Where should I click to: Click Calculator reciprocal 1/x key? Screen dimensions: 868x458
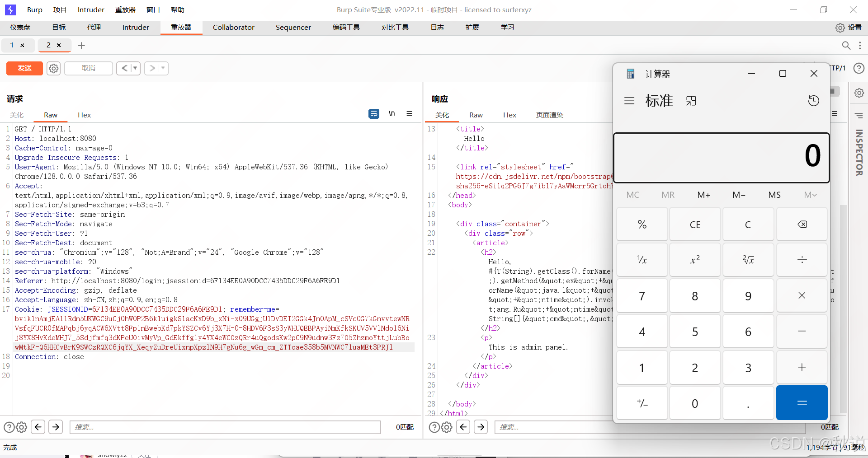(642, 260)
